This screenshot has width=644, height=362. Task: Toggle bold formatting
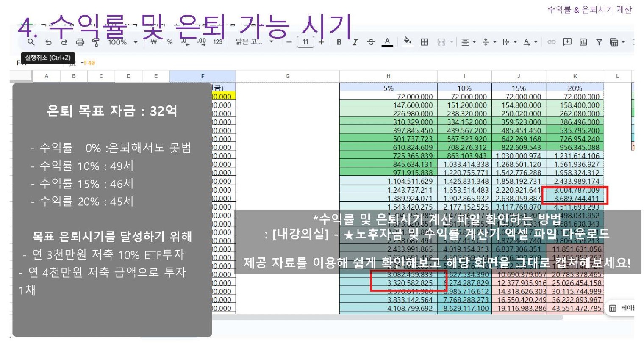click(x=339, y=42)
